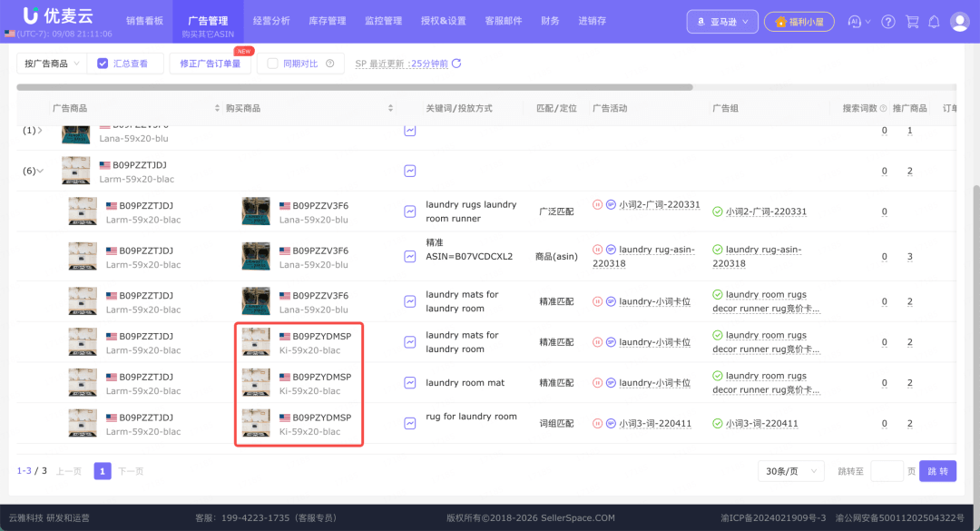The height and width of the screenshot is (531, 980).
Task: Click paused status icon for laundry rug-asin-220318 campaign
Action: (x=597, y=250)
